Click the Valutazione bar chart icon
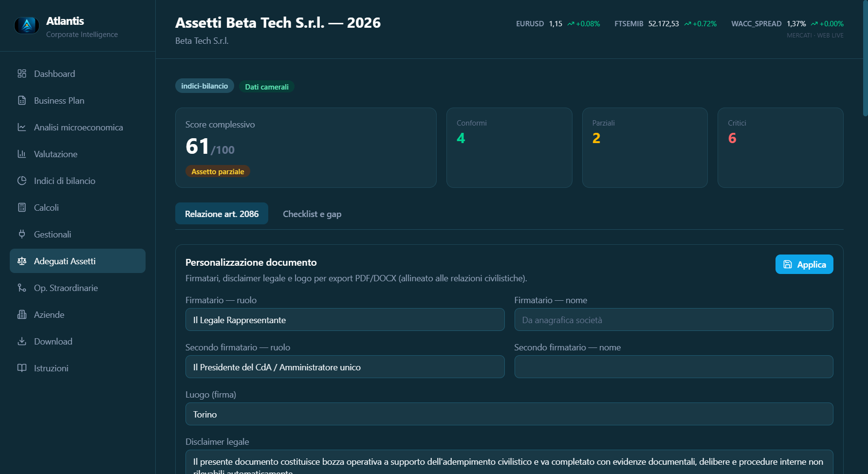868x474 pixels. pos(22,154)
